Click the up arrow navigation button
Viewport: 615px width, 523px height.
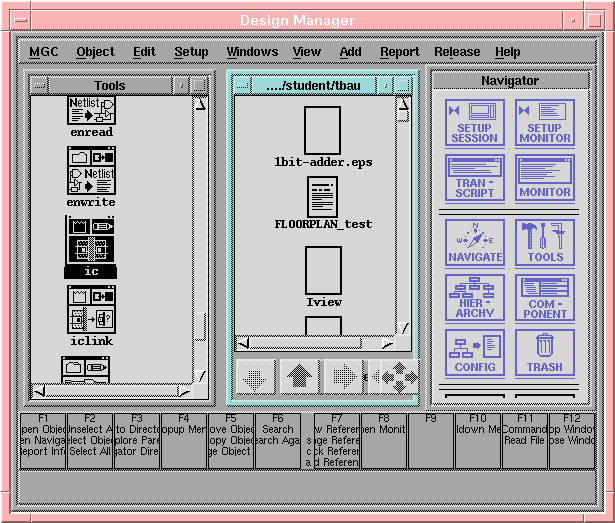298,377
